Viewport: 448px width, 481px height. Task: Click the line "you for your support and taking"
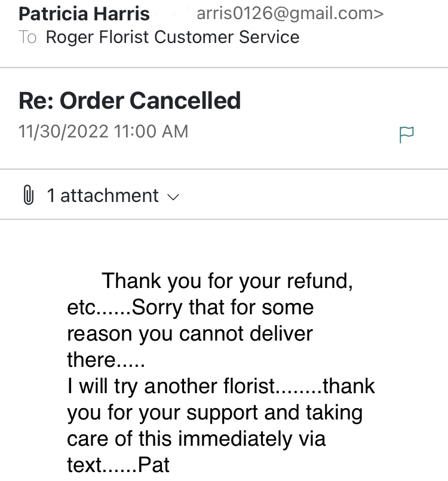214,413
